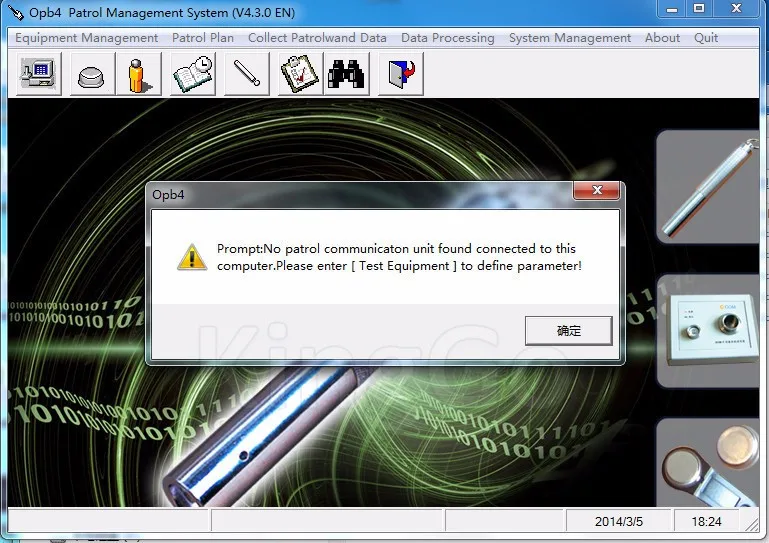769x543 pixels.
Task: Click the communication unit box thumbnail
Action: point(708,331)
